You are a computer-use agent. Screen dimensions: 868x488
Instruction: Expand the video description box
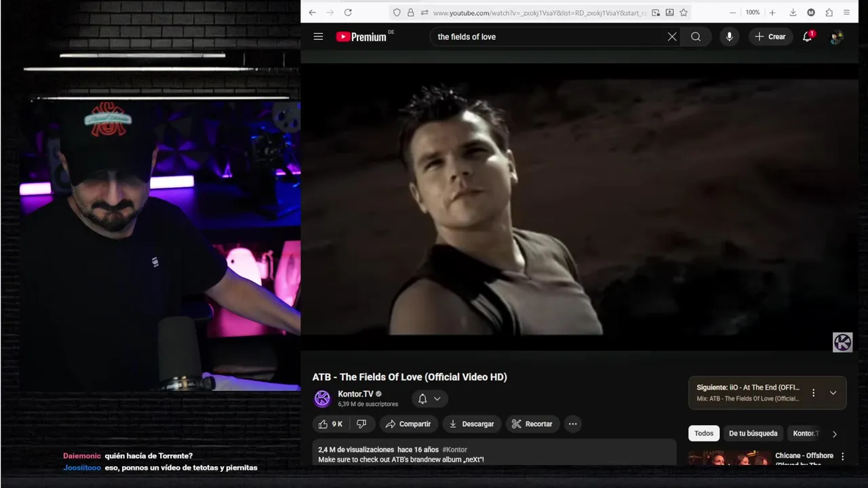click(494, 453)
